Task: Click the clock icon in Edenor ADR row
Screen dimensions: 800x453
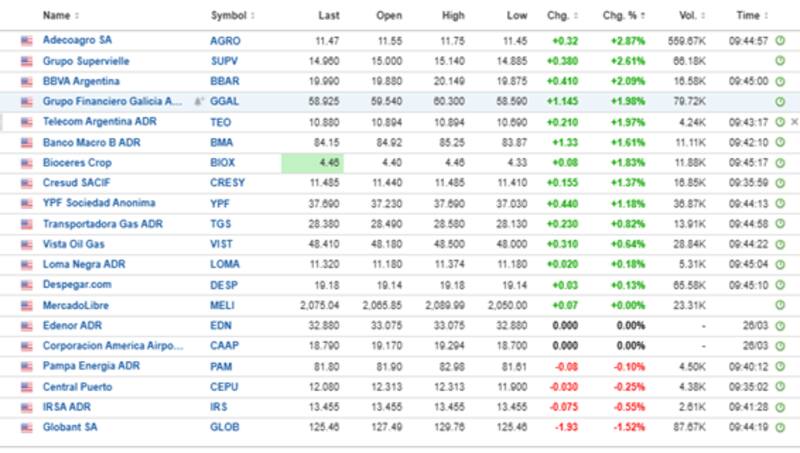Action: click(780, 326)
